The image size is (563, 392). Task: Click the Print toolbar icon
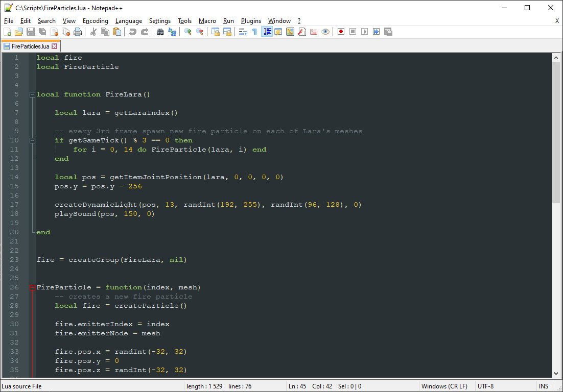pos(78,32)
